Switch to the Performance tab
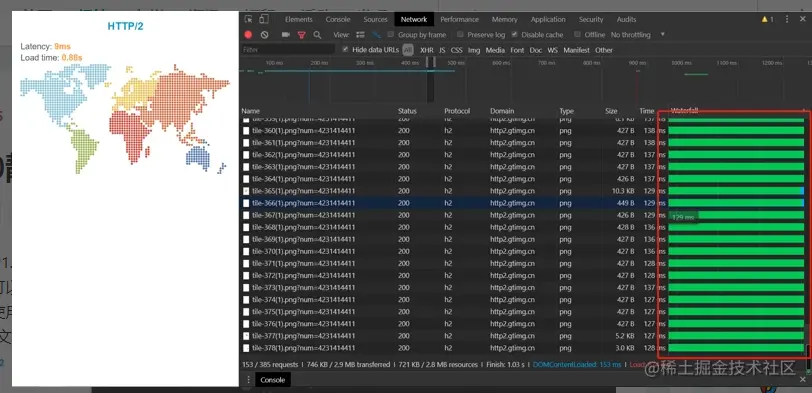The height and width of the screenshot is (393, 812). [x=459, y=19]
